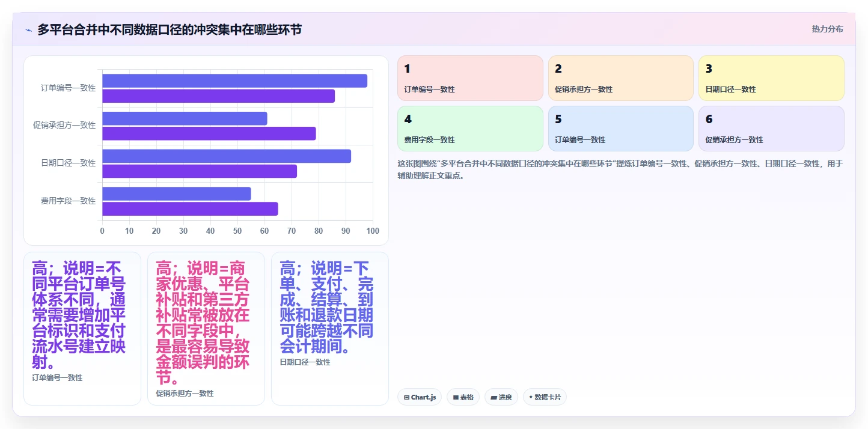Select the Chart.js tag chip
Screen dimensions: 868x429
pos(420,397)
